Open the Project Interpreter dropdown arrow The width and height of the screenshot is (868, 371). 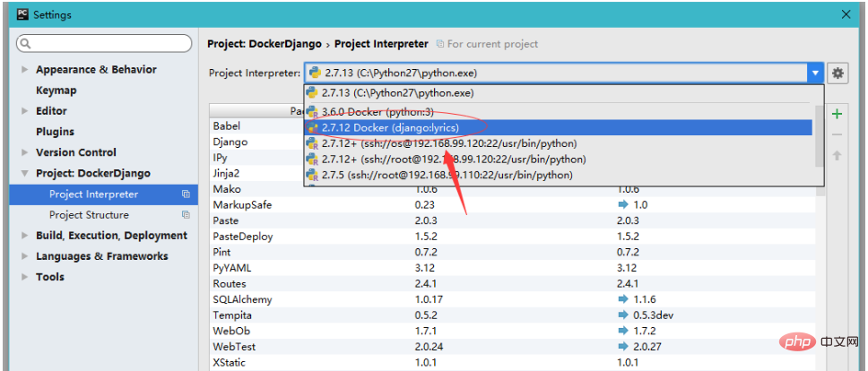tap(815, 73)
